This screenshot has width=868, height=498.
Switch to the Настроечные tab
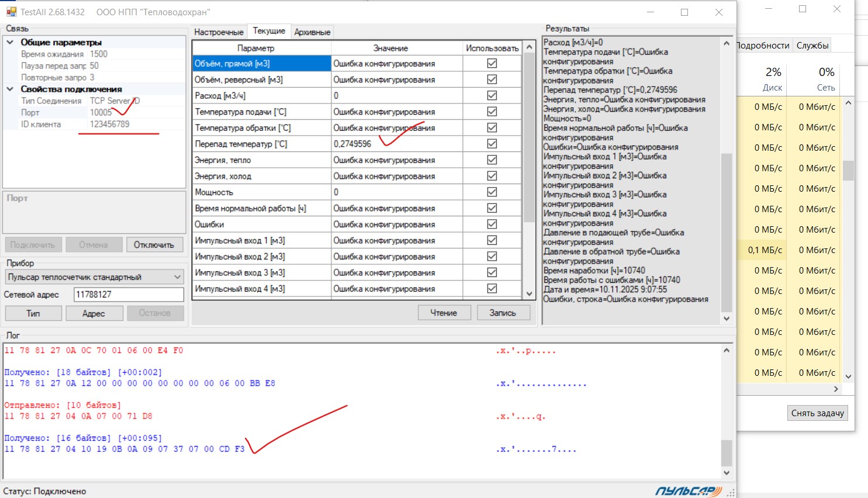[219, 32]
